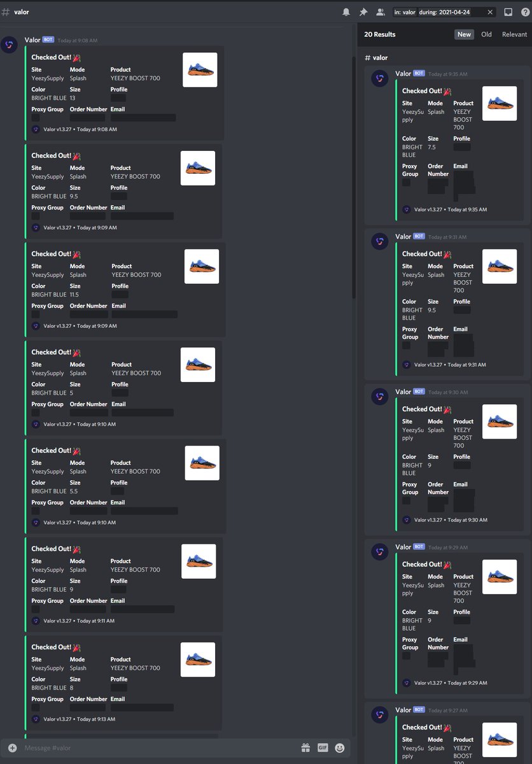Click Valor bot avatar on 9:08 AM message
Viewport: 532px width, 764px height.
tap(9, 45)
